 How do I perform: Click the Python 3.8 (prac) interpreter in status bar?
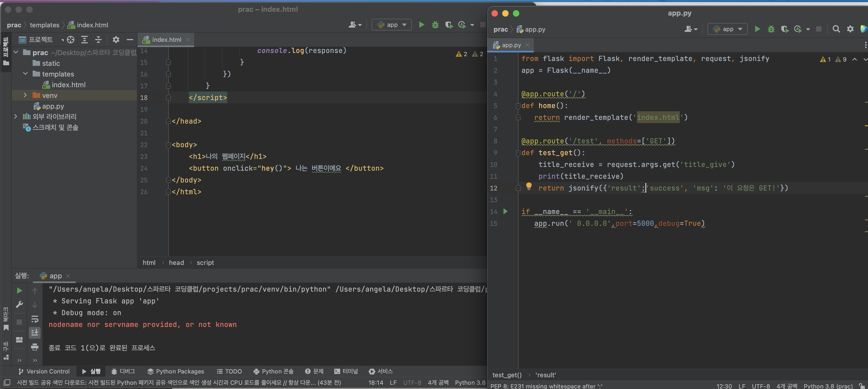(x=828, y=386)
